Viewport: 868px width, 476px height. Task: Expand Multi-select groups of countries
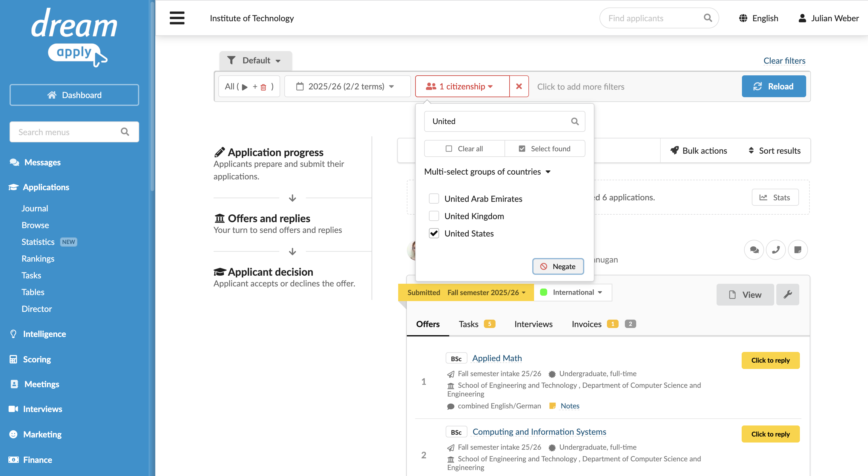(487, 172)
